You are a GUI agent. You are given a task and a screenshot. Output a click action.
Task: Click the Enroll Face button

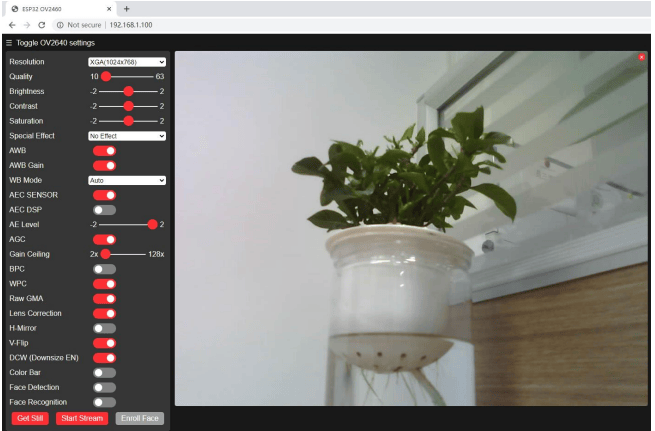tap(140, 418)
